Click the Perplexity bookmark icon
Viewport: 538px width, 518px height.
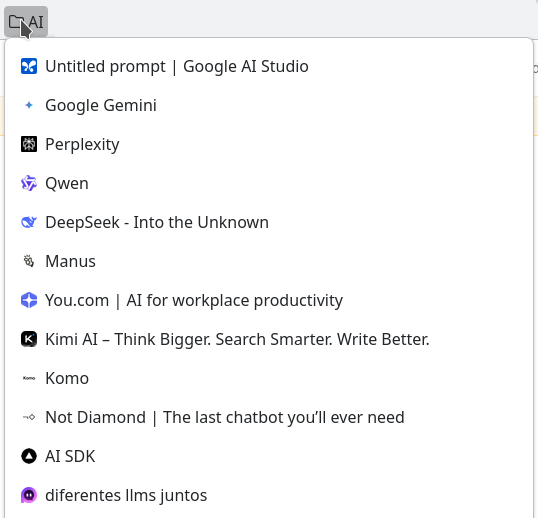click(x=29, y=144)
